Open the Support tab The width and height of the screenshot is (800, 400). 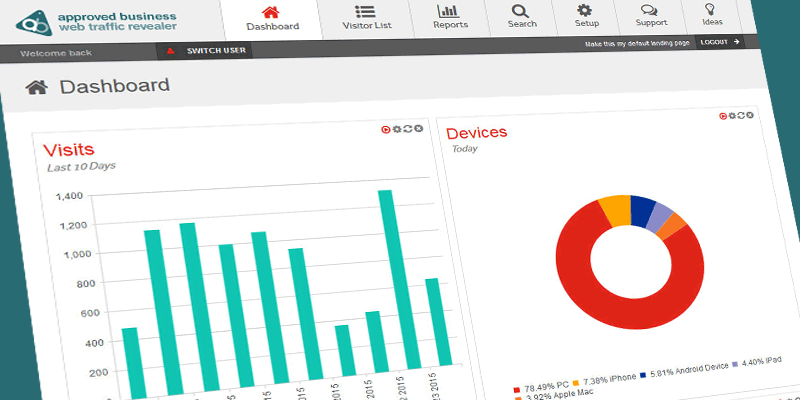click(x=651, y=16)
